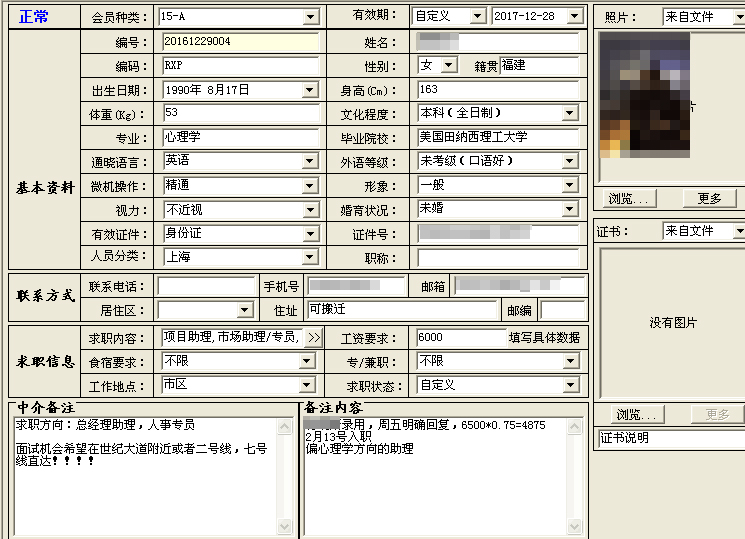The width and height of the screenshot is (745, 539).
Task: Open the 专/兼职 dropdown showing 不限
Action: 570,362
